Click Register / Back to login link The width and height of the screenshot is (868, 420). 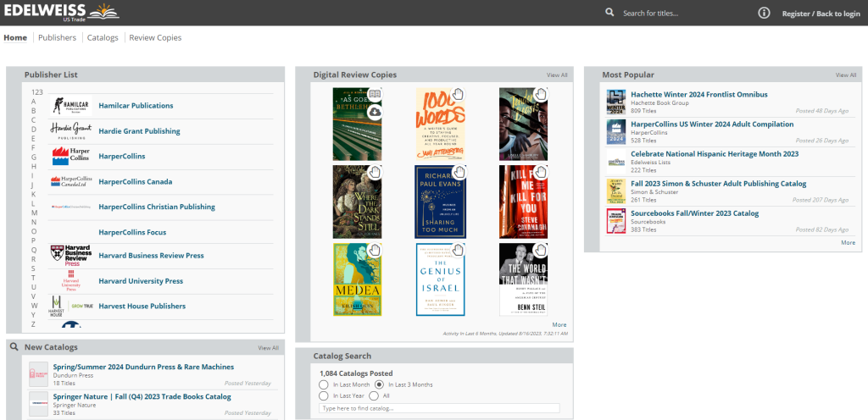[821, 14]
